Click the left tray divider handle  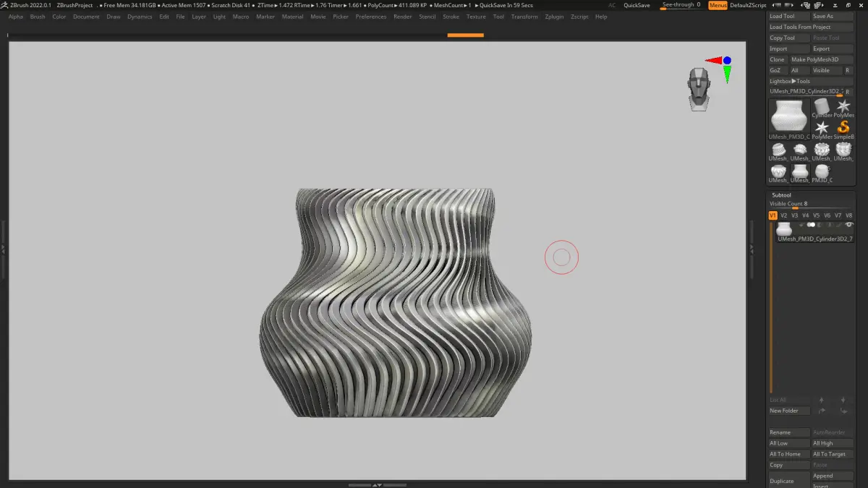(x=3, y=249)
